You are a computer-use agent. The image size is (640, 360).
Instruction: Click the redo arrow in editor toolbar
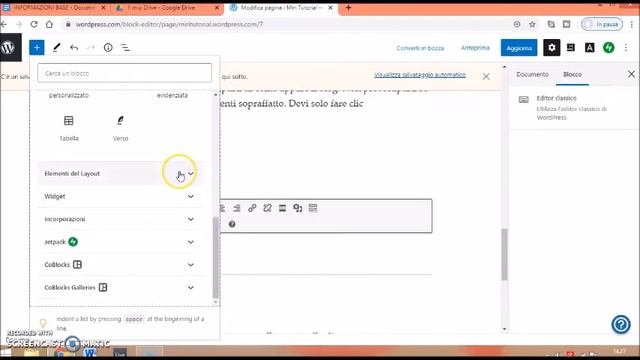[x=91, y=48]
